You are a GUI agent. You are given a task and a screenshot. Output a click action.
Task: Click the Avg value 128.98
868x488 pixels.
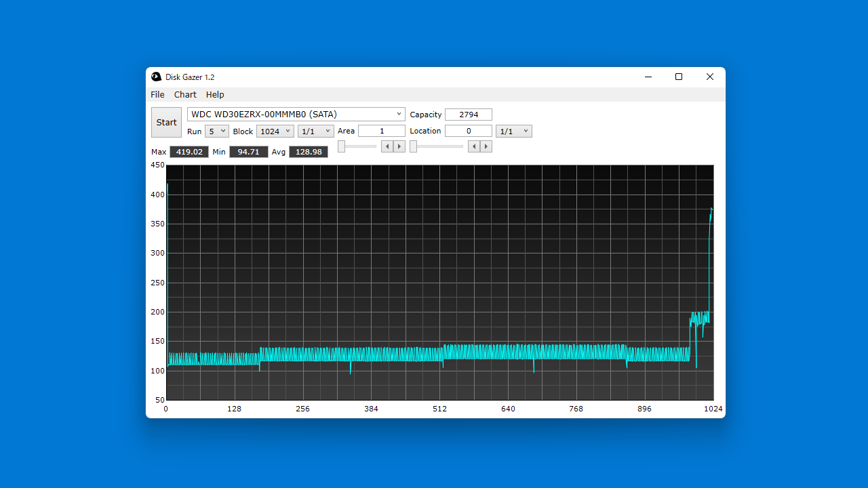pyautogui.click(x=309, y=152)
